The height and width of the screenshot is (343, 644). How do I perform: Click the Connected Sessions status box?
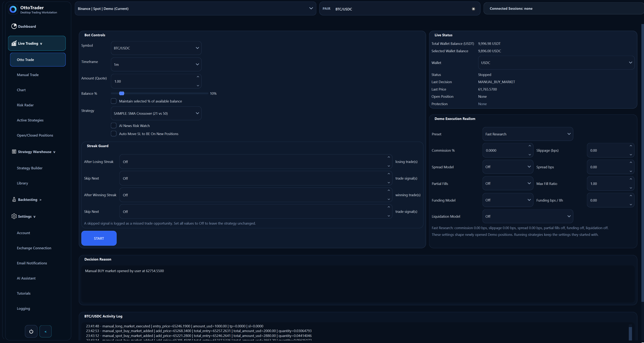(x=564, y=9)
